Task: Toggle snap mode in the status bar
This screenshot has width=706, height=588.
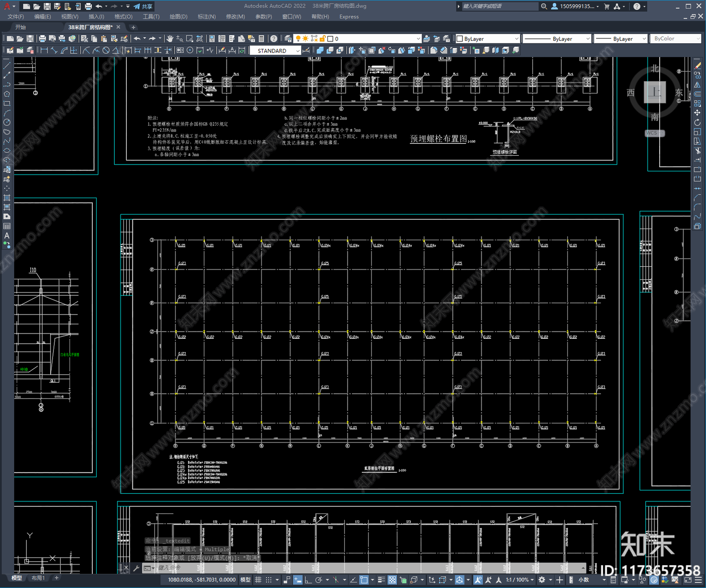Action: [268, 580]
